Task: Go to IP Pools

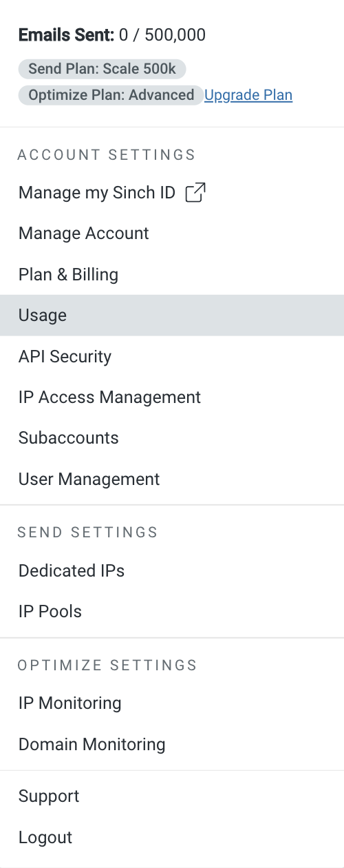Action: [172, 612]
